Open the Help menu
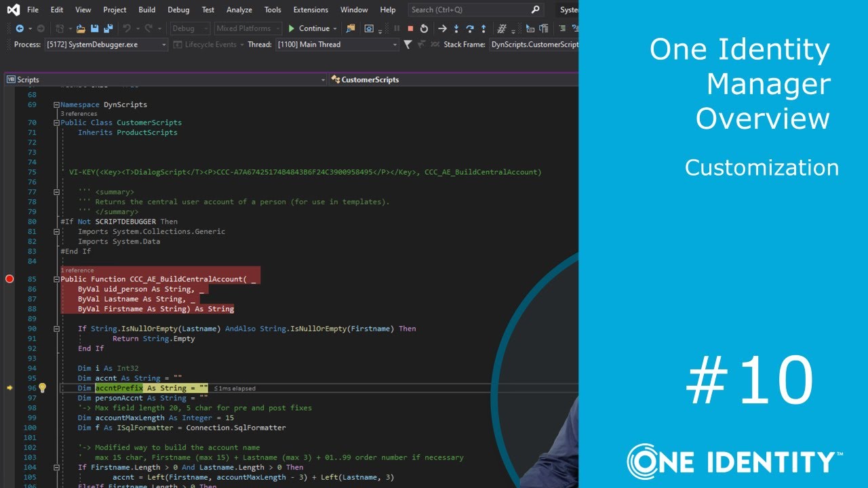Image resolution: width=868 pixels, height=488 pixels. 388,9
